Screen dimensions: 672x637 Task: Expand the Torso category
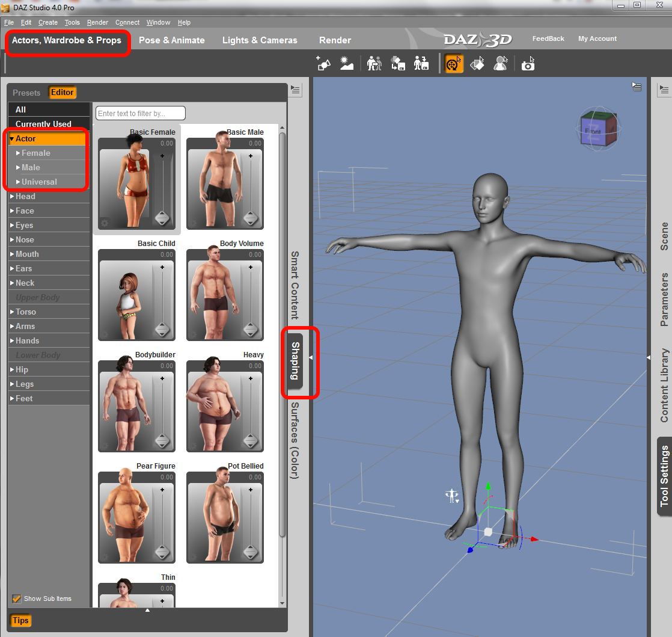point(12,312)
